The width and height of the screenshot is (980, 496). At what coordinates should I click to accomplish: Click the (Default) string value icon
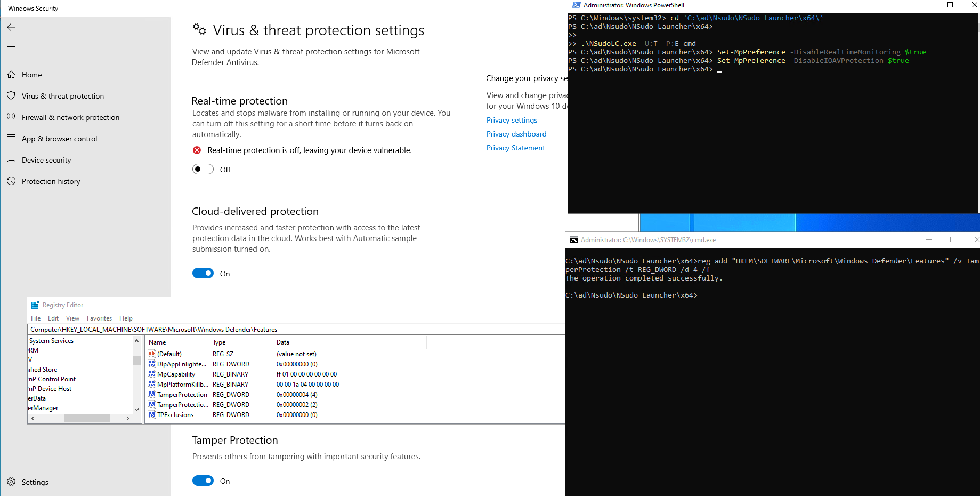click(x=152, y=354)
